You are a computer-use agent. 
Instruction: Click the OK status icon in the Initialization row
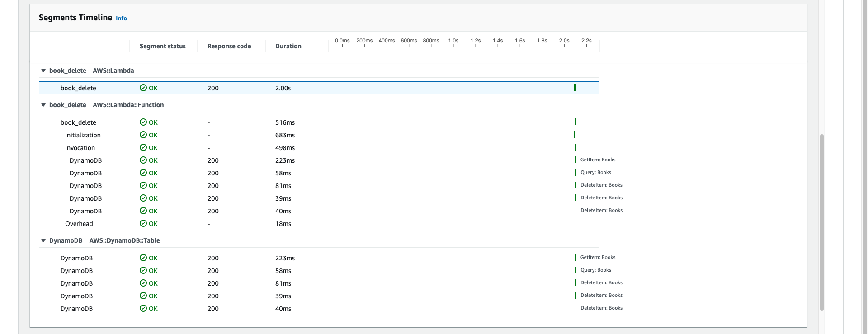(x=143, y=135)
